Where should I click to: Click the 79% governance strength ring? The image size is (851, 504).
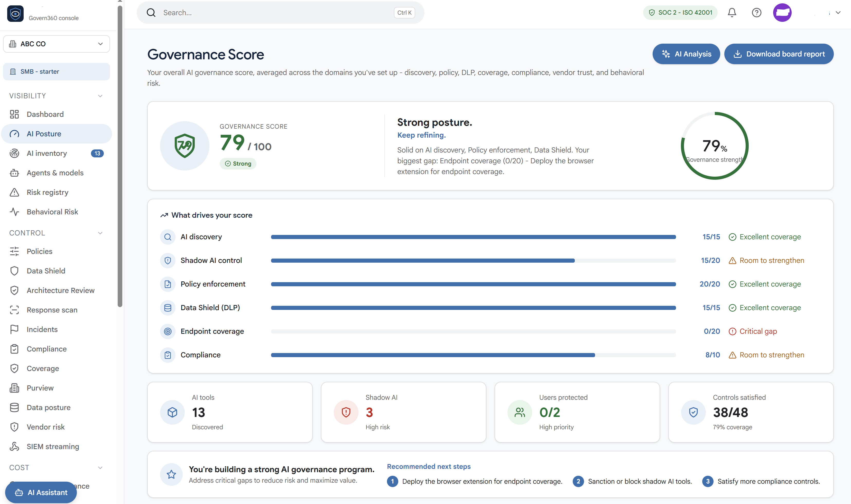(x=715, y=146)
